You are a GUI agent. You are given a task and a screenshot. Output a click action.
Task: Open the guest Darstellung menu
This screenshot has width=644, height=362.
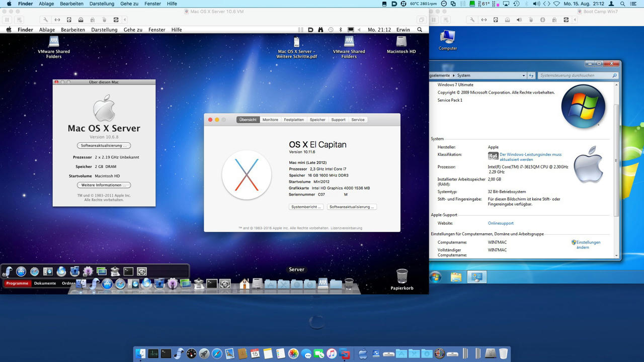pyautogui.click(x=104, y=30)
